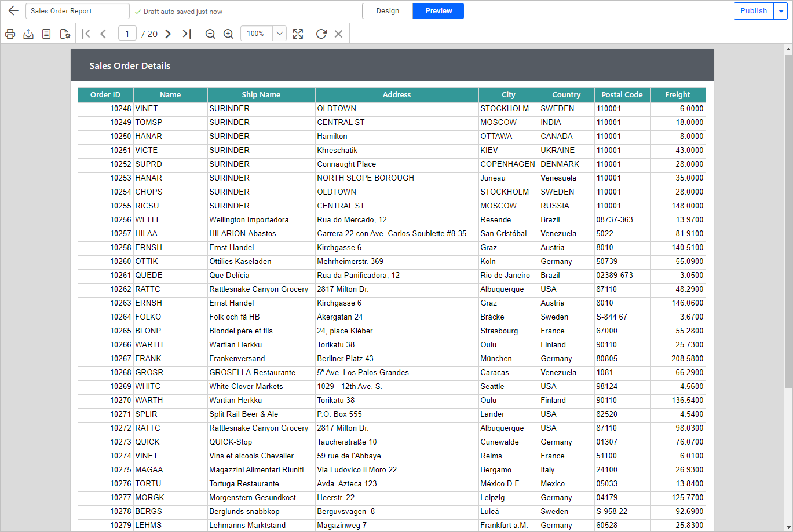The width and height of the screenshot is (793, 532).
Task: Open the report parameters panel
Action: [46, 34]
